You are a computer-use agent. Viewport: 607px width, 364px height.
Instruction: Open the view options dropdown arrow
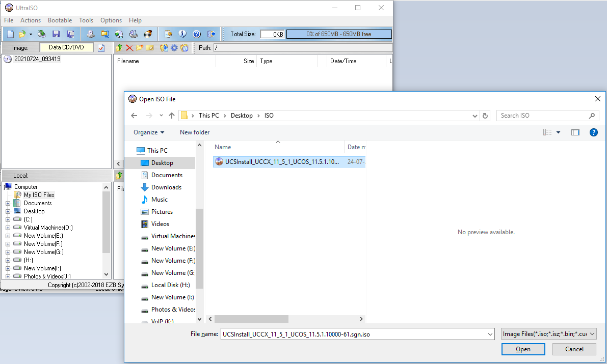tap(558, 132)
